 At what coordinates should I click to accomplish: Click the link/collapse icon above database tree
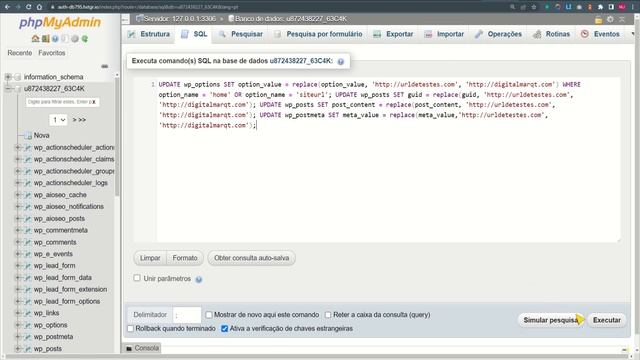point(105,66)
